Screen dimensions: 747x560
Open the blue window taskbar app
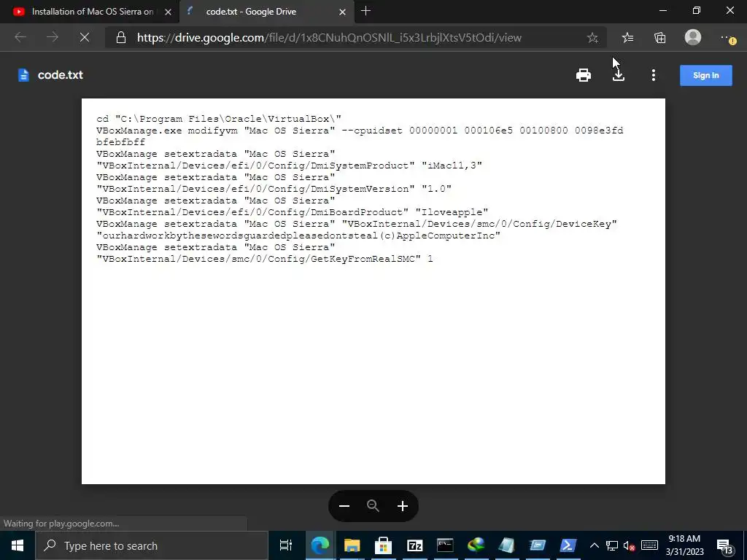click(538, 545)
